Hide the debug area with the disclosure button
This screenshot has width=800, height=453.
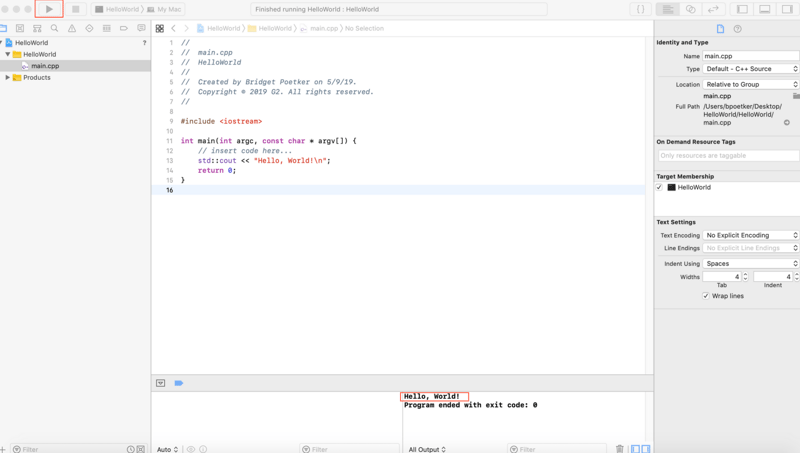pyautogui.click(x=161, y=383)
